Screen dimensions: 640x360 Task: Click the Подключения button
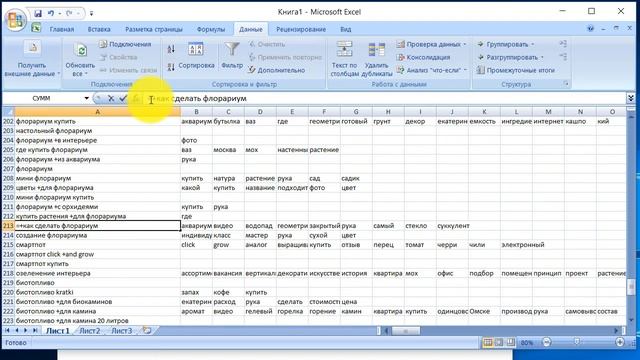(x=125, y=44)
